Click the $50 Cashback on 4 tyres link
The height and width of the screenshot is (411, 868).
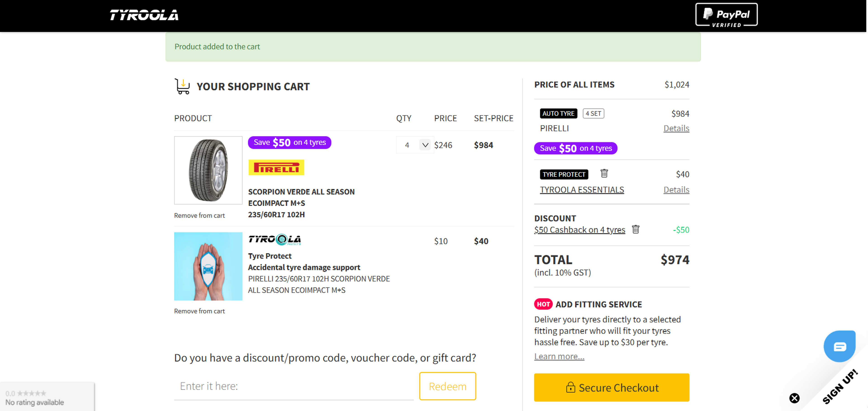coord(580,230)
